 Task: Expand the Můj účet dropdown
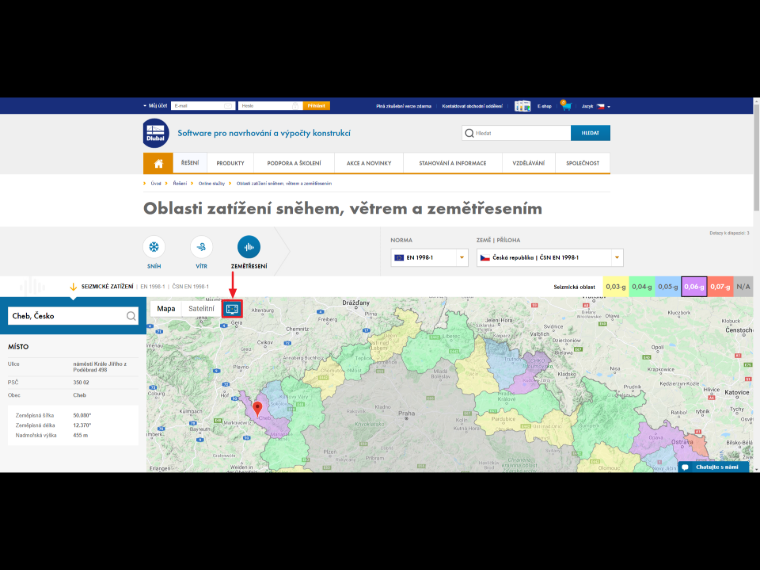pyautogui.click(x=155, y=106)
